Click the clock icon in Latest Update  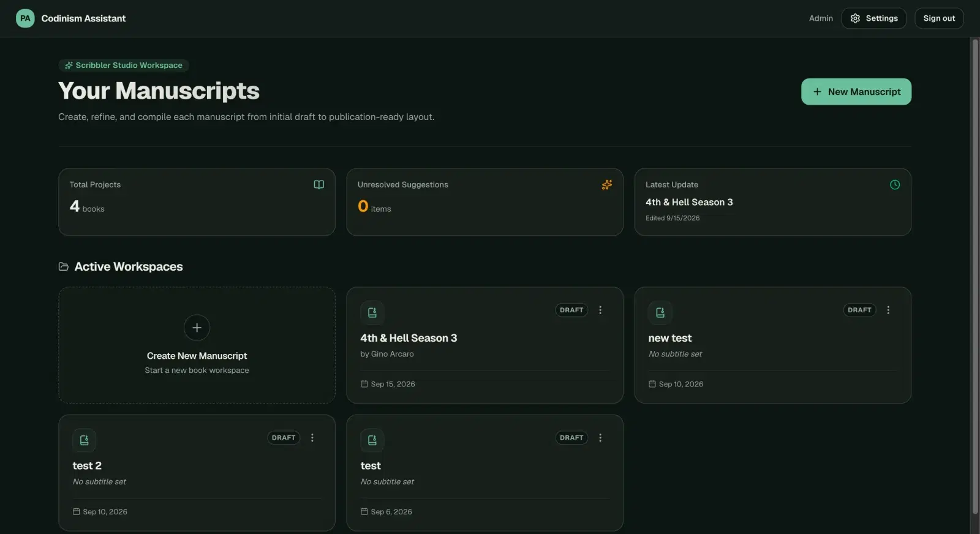[x=895, y=184]
